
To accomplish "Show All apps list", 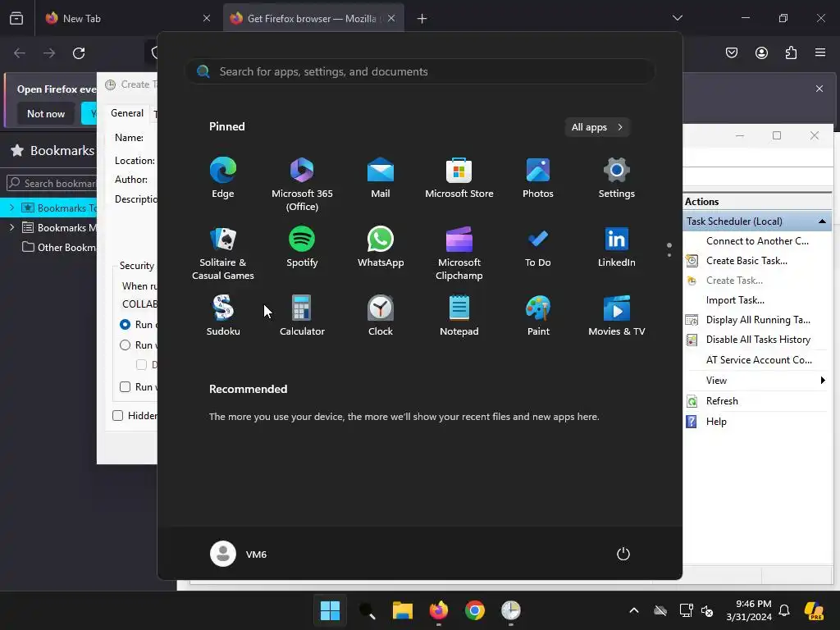I will coord(597,127).
